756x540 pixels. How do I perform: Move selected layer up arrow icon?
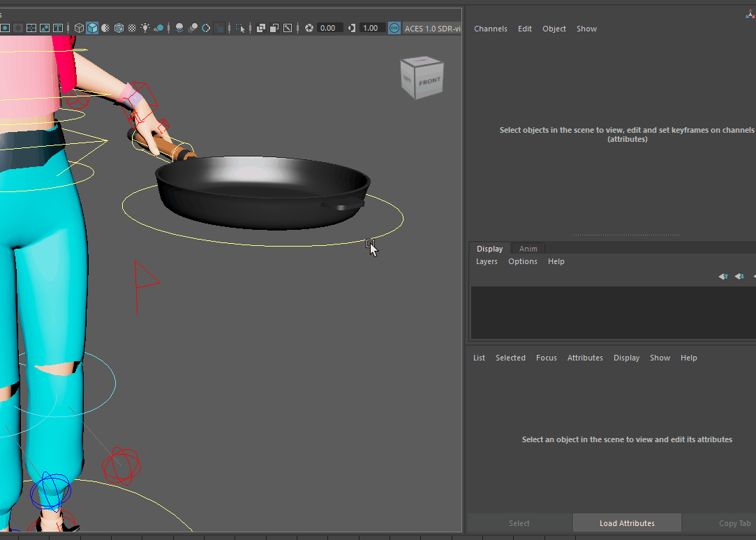point(723,277)
